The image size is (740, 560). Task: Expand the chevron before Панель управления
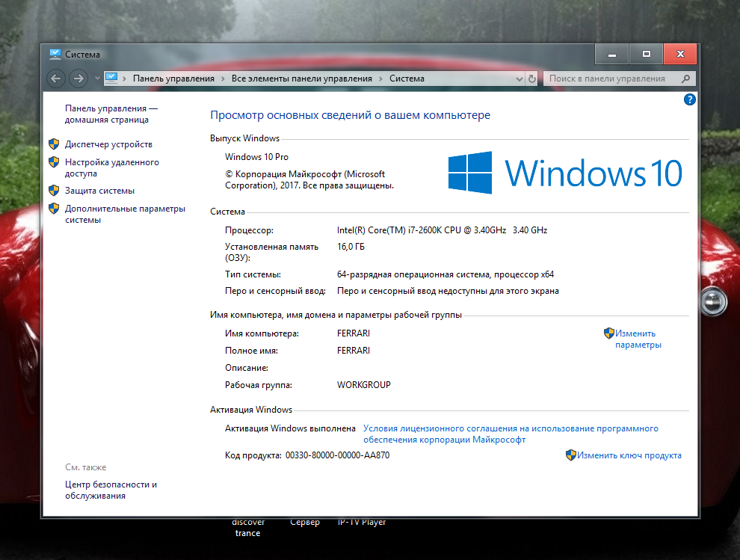coord(125,79)
